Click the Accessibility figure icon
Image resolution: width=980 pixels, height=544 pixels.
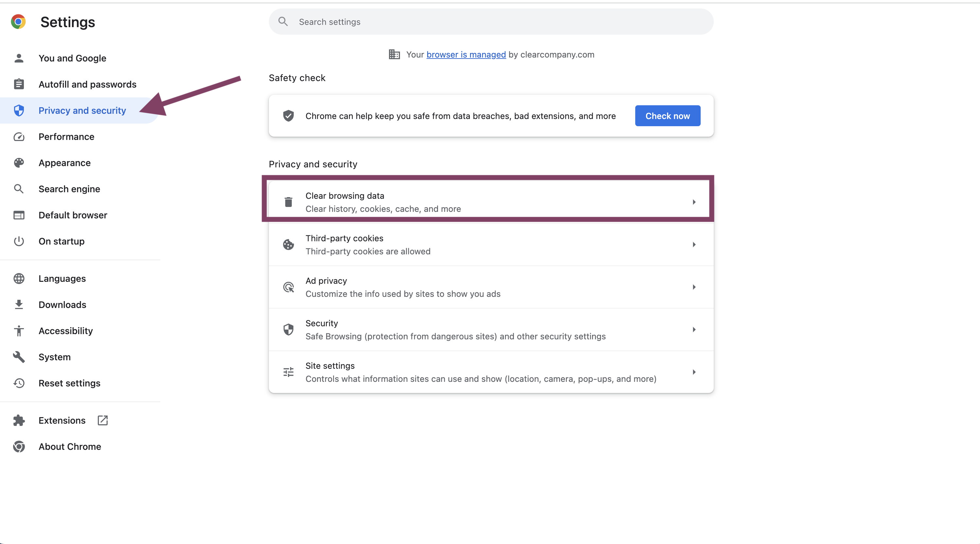point(19,331)
